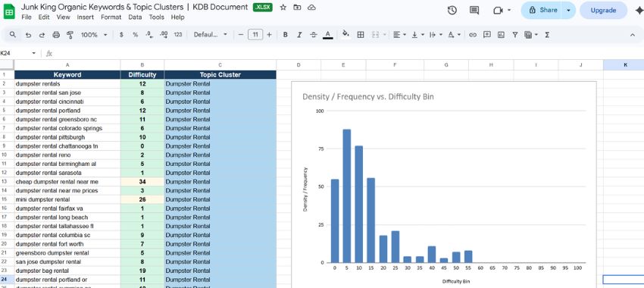Open the filter views dropdown
This screenshot has width=644, height=288.
coord(530,35)
